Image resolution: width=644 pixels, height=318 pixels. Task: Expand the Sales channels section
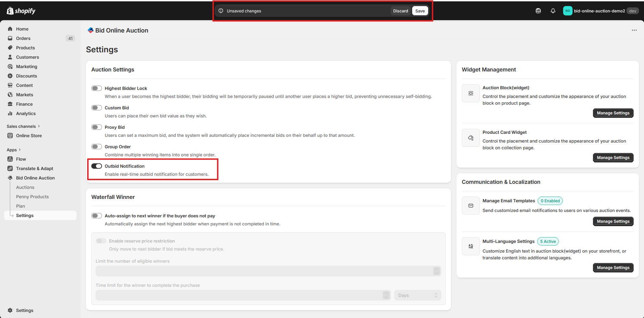[x=23, y=126]
